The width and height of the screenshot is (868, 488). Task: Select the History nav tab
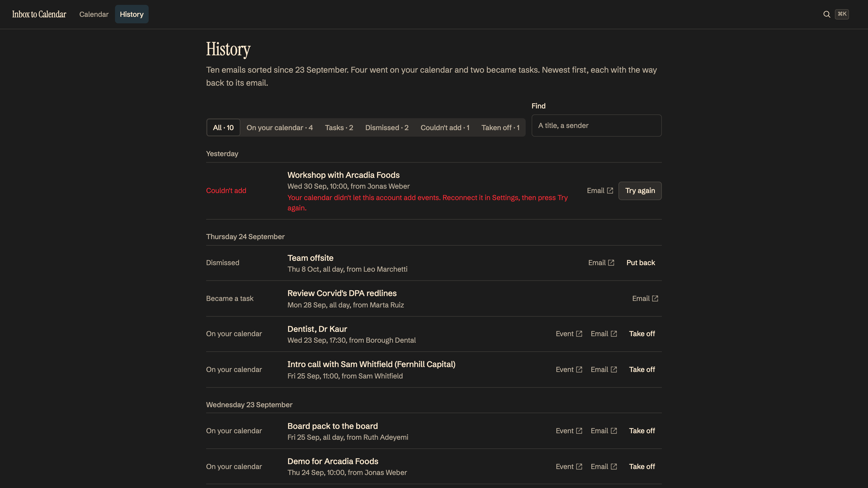click(x=131, y=14)
